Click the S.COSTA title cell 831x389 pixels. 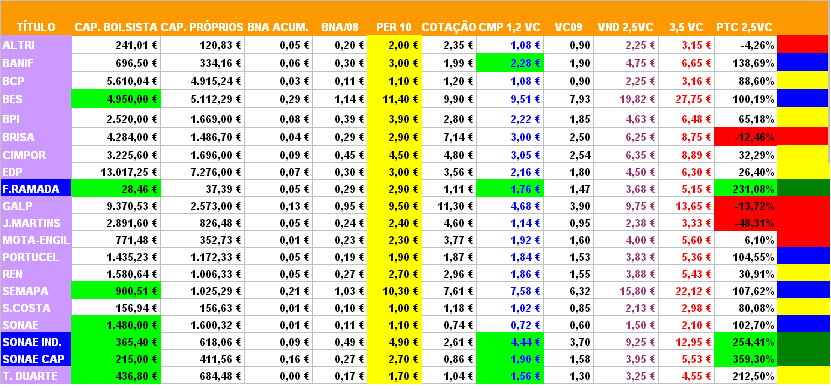(x=36, y=307)
